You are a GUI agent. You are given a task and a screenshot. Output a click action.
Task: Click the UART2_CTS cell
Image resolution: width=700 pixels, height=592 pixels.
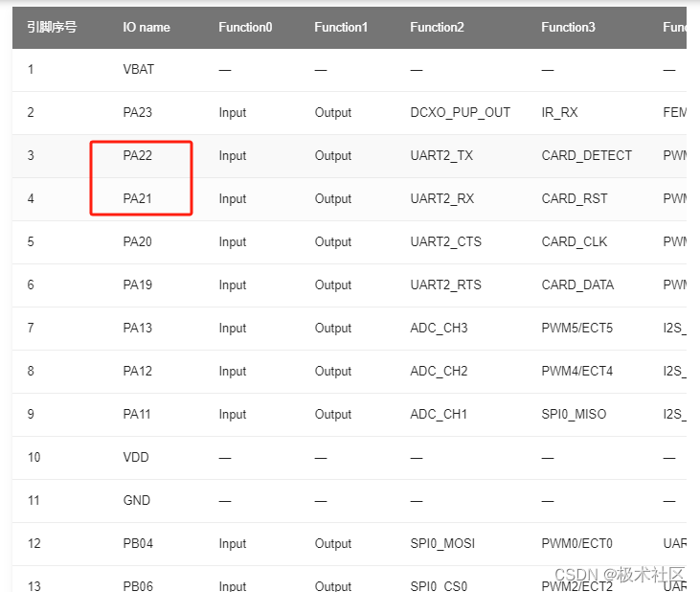point(446,241)
